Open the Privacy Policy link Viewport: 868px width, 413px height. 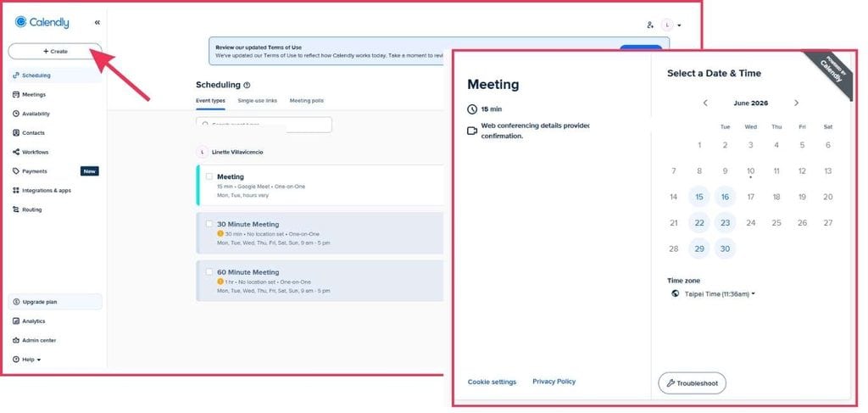[554, 382]
